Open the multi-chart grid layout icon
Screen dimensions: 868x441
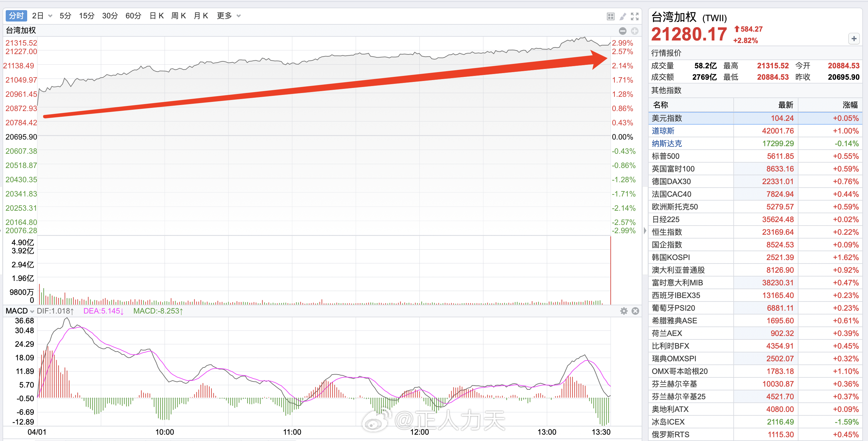coord(610,16)
